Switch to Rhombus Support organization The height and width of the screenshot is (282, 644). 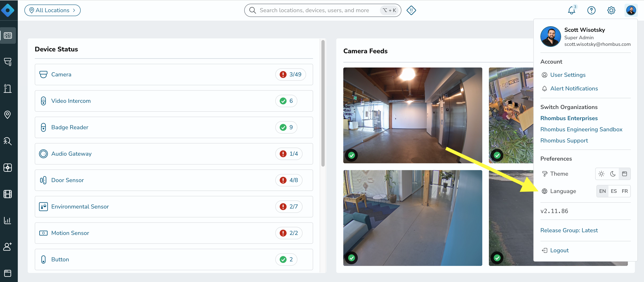pos(564,141)
